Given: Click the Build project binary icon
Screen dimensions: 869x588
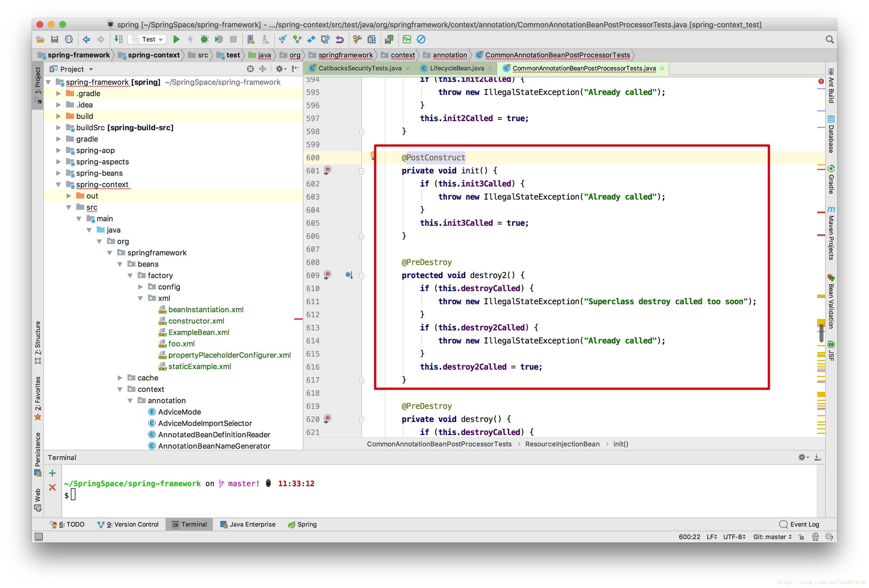Looking at the screenshot, I should coord(119,39).
